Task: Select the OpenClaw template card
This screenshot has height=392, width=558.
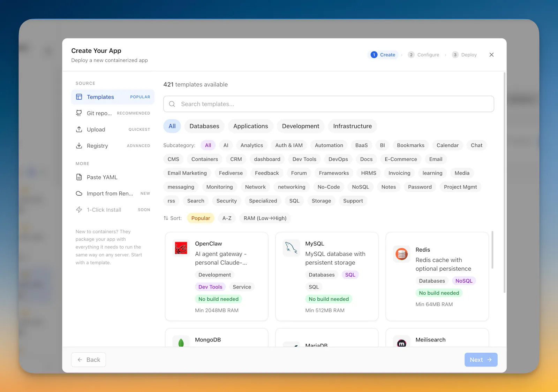Action: coord(217,276)
